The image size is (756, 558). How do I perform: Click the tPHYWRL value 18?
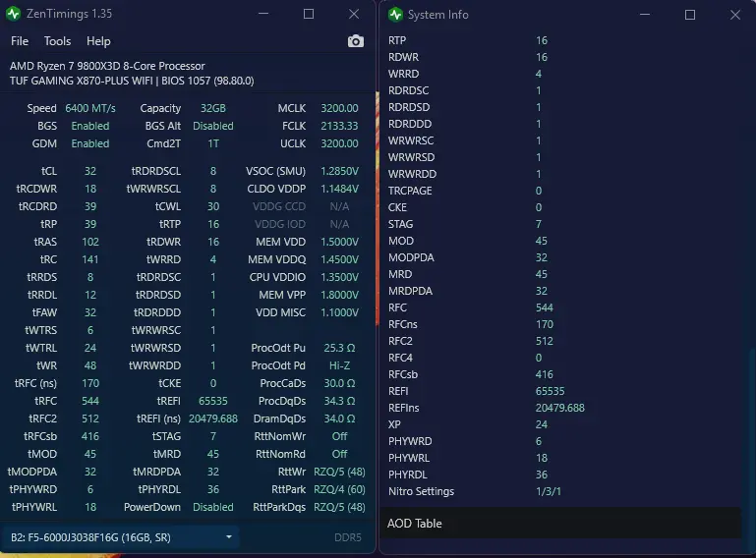click(90, 507)
